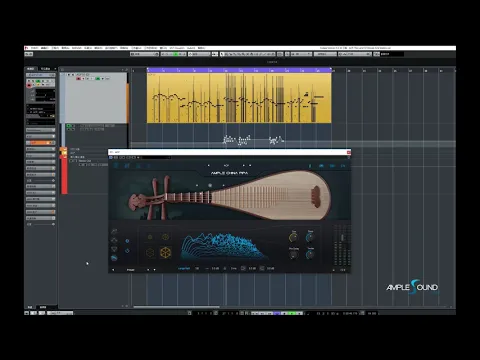480x360 pixels.
Task: Select the highlighted blue bottom icon in the lower-left column
Action: coord(114,258)
